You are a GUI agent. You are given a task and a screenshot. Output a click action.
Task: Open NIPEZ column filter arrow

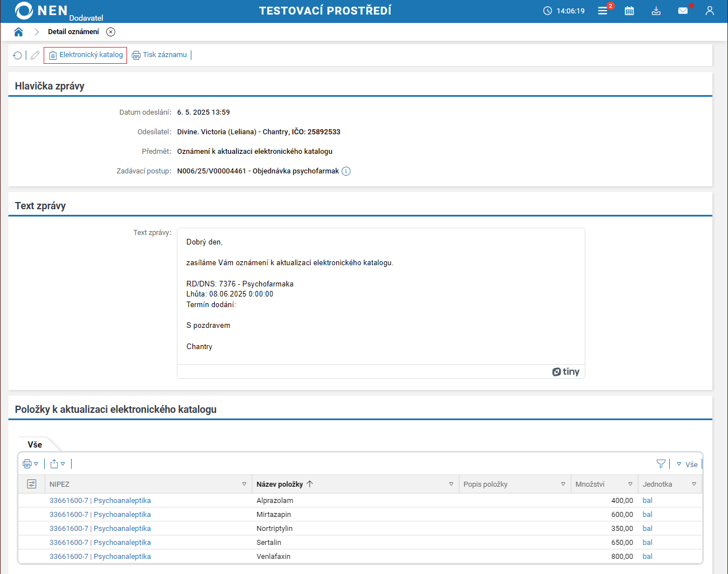point(244,484)
